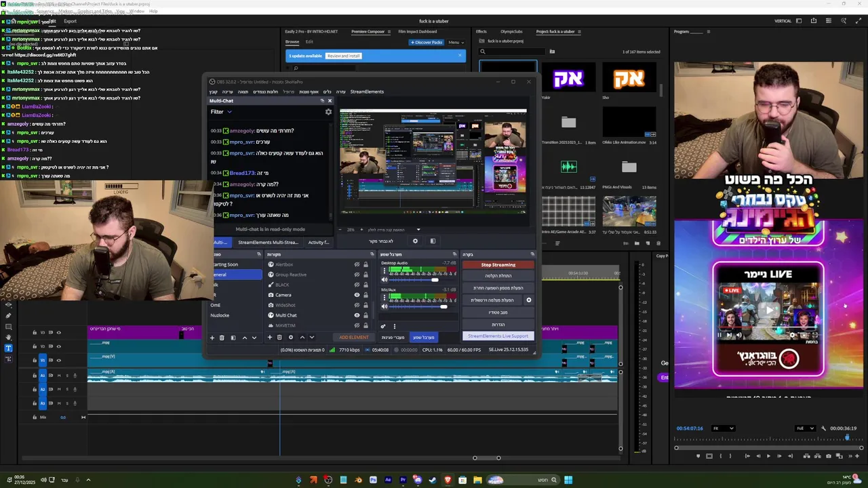Switch to OlympicSubs tab in Premiere
Image resolution: width=868 pixels, height=488 pixels.
coord(511,32)
